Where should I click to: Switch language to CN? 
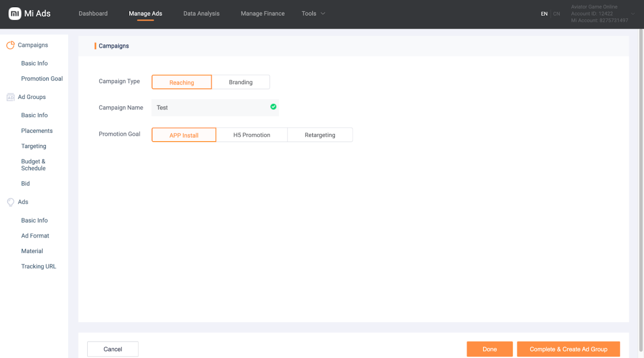[557, 14]
